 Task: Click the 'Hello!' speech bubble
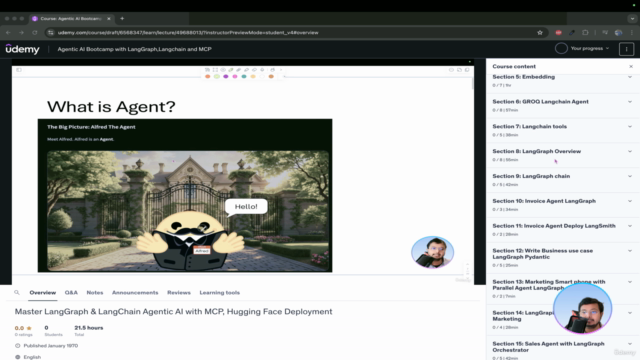point(246,207)
